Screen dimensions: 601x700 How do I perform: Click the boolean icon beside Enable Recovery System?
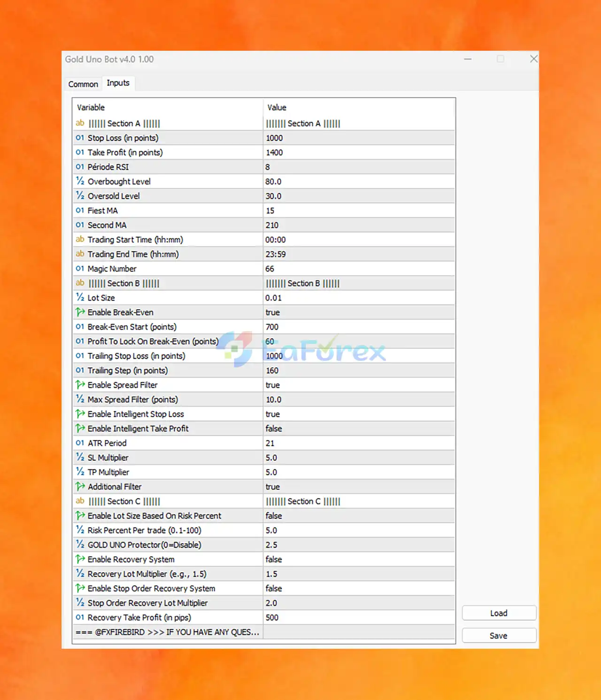tap(80, 559)
